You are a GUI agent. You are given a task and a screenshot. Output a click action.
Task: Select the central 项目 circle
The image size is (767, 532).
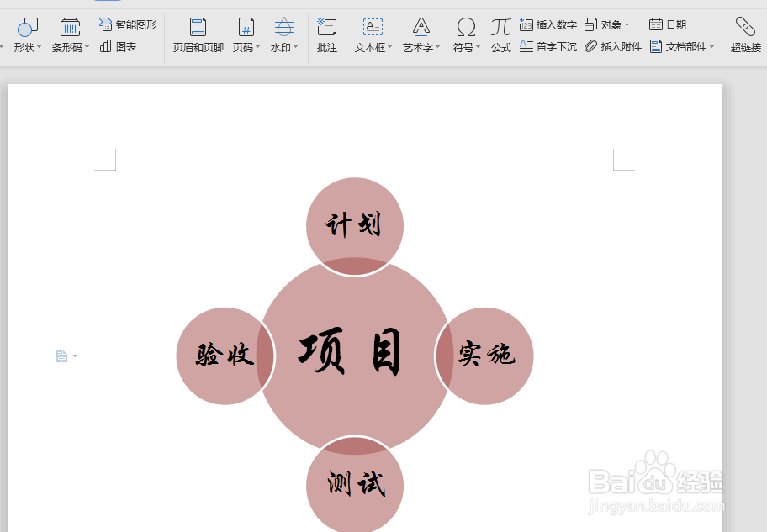pyautogui.click(x=355, y=356)
